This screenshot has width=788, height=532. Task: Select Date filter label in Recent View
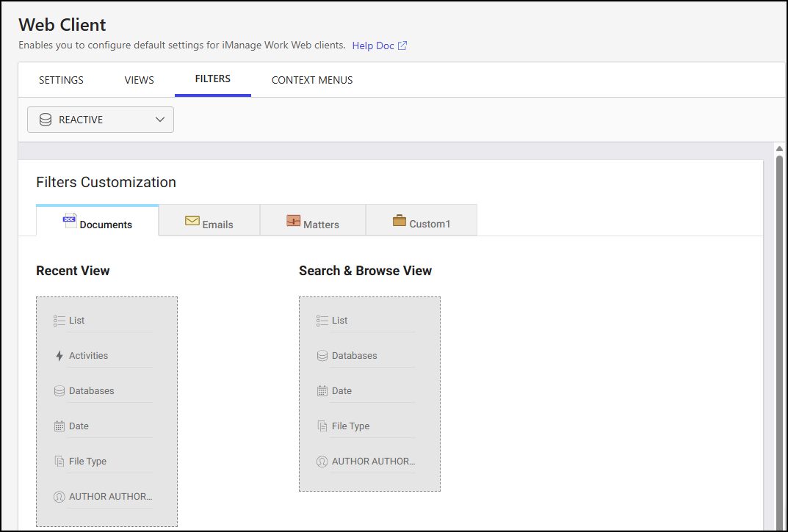coord(79,426)
